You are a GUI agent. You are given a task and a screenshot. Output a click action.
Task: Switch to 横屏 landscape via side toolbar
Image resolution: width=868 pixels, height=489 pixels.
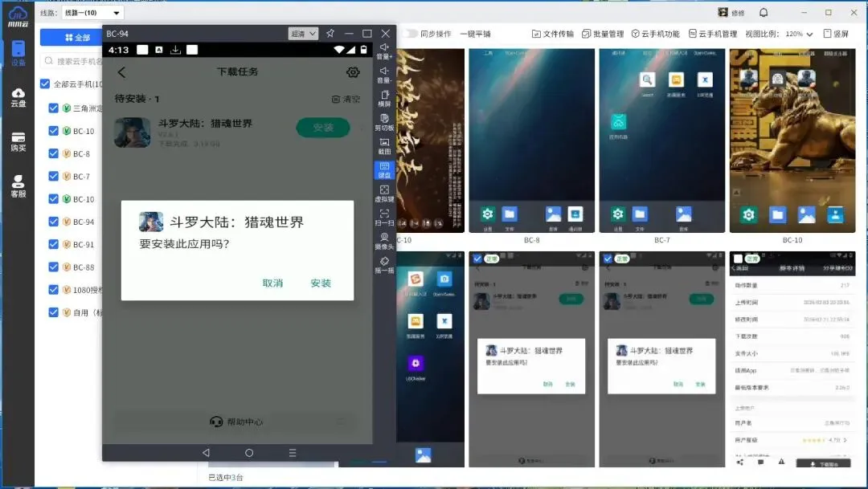(x=384, y=99)
